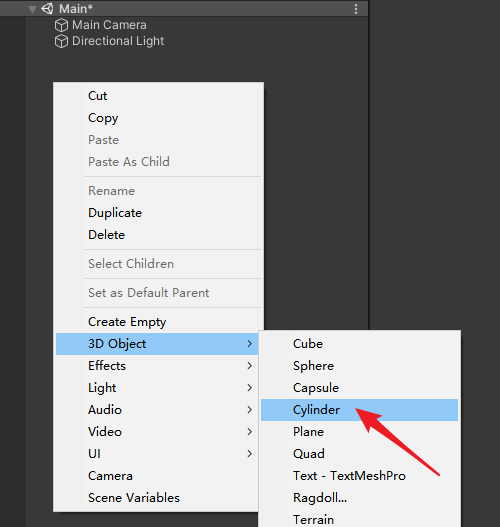Expand the 3D Object submenu arrow
Viewport: 500px width, 527px height.
[x=249, y=344]
